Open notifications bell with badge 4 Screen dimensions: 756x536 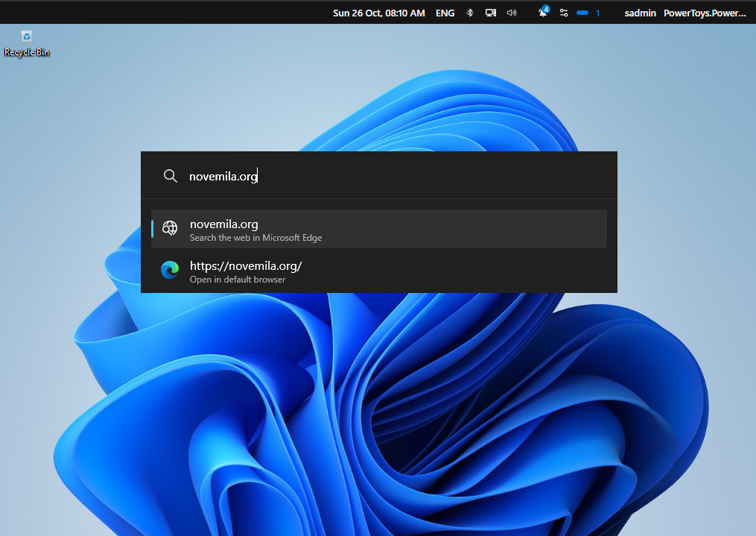pos(544,13)
